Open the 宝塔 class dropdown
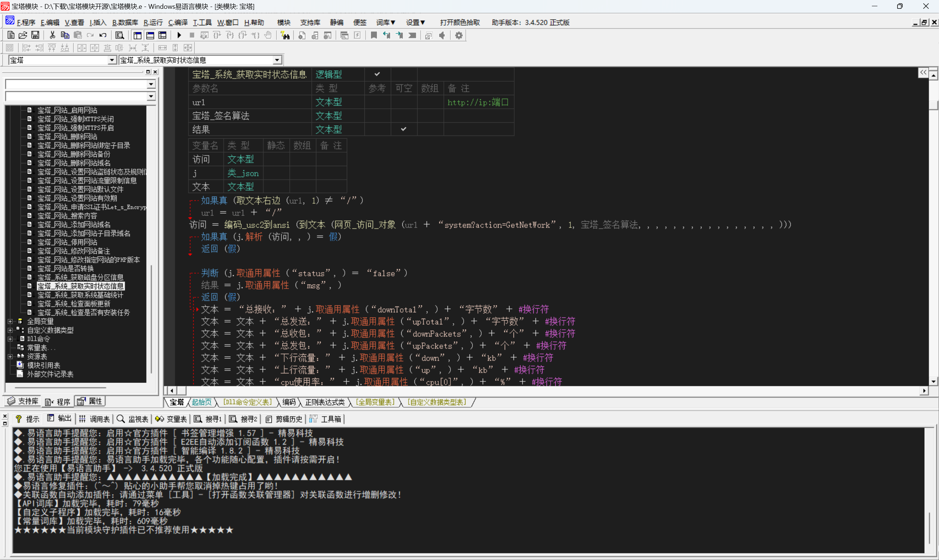This screenshot has height=560, width=939. (x=112, y=60)
